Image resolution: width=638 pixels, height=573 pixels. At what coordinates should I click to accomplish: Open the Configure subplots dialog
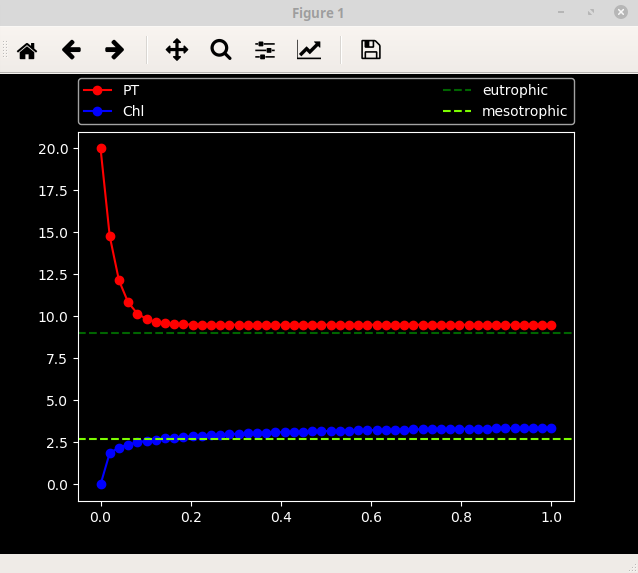point(265,50)
